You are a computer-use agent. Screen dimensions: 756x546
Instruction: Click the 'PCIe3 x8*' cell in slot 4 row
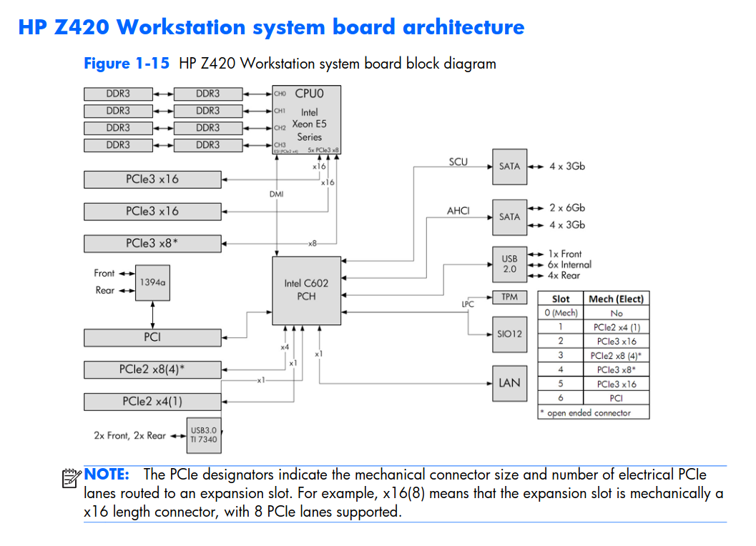[x=617, y=369]
